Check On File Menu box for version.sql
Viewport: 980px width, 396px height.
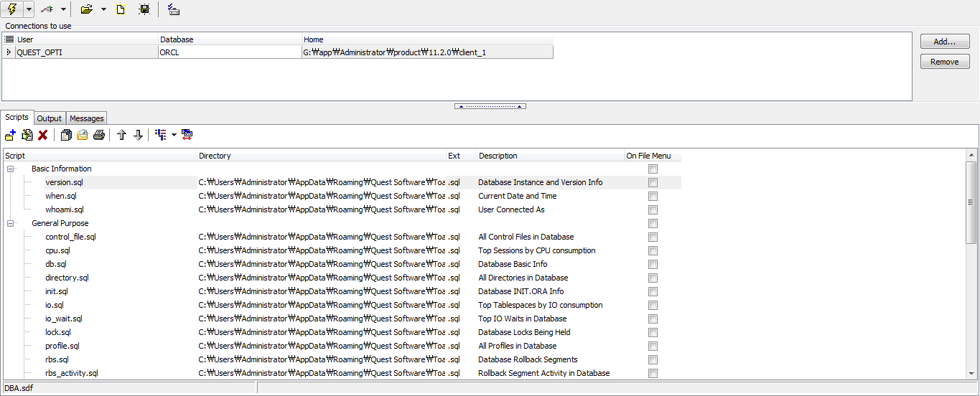[653, 183]
